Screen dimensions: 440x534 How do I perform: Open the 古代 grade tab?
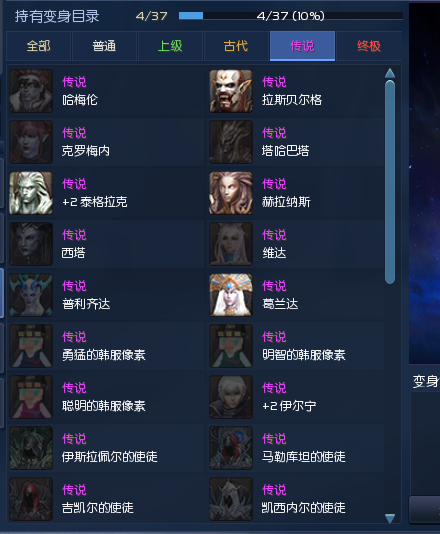[x=236, y=46]
